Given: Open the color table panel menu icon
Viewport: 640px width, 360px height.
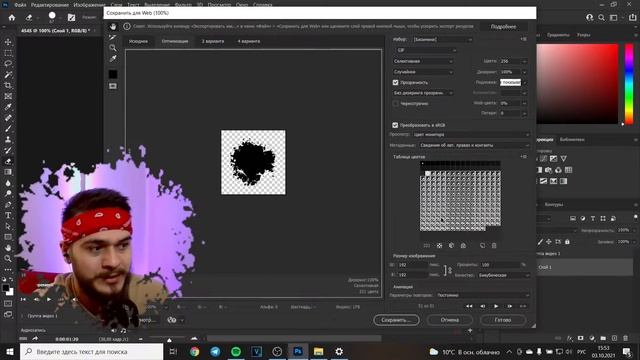Looking at the screenshot, I should [x=523, y=157].
